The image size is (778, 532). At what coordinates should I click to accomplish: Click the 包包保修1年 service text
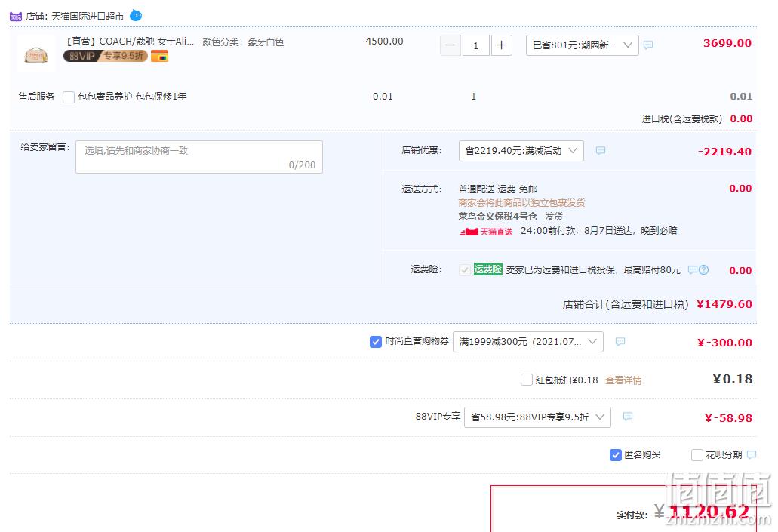tap(161, 97)
